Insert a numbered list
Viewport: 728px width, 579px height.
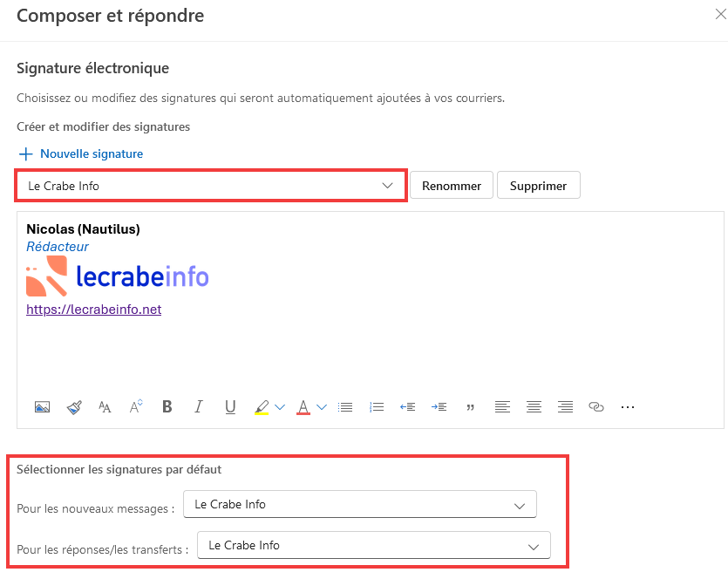pos(377,407)
